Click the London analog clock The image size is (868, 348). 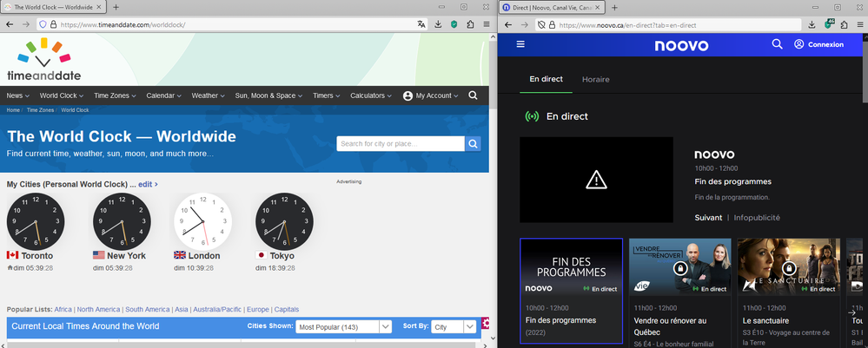coord(202,221)
